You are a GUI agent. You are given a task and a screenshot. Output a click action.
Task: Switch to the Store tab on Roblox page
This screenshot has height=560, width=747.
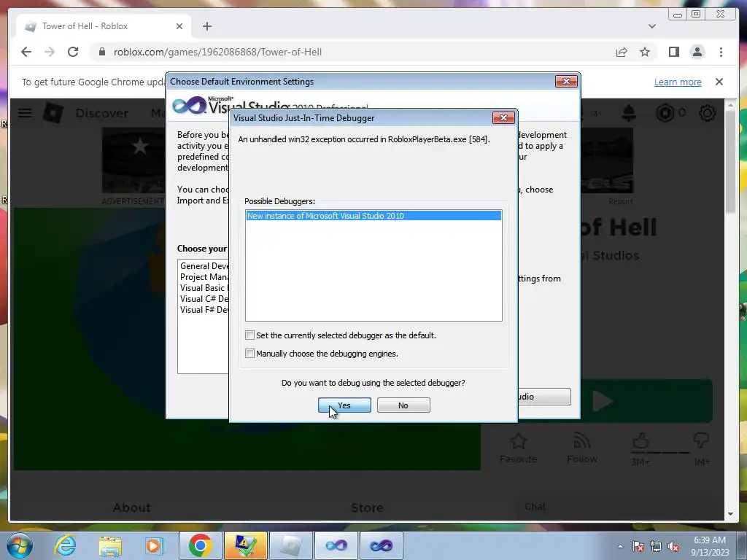(367, 507)
